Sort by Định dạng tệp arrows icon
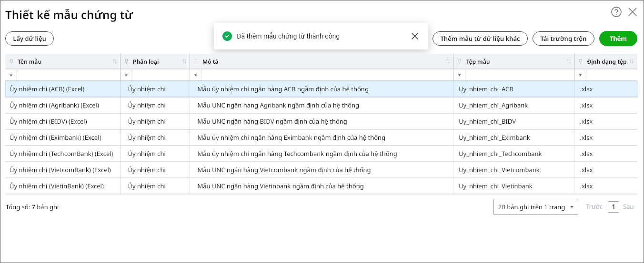The height and width of the screenshot is (263, 644). (x=632, y=62)
